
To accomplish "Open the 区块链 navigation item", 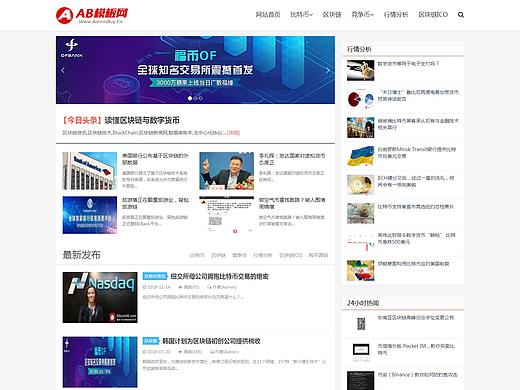I will (332, 15).
